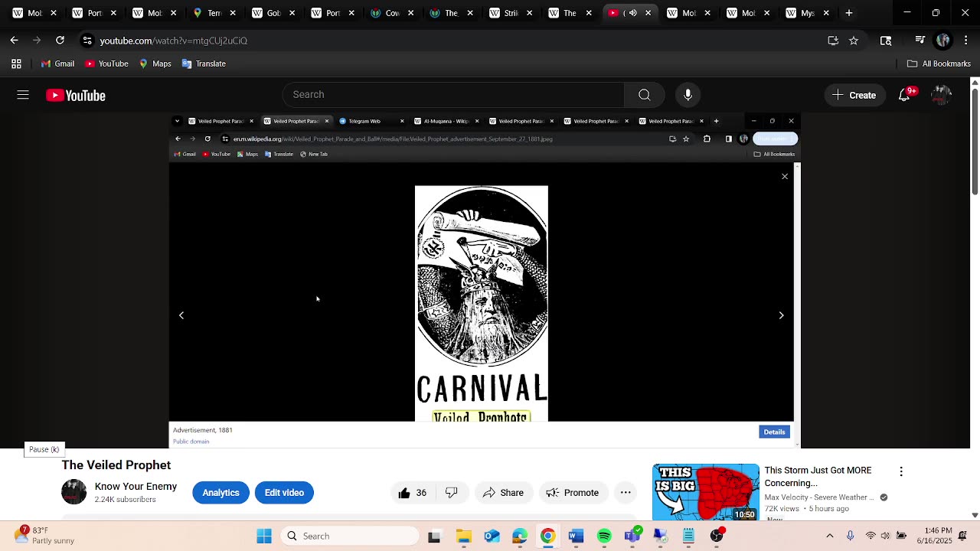Go to next image arrow in video
This screenshot has height=551, width=980.
click(781, 315)
